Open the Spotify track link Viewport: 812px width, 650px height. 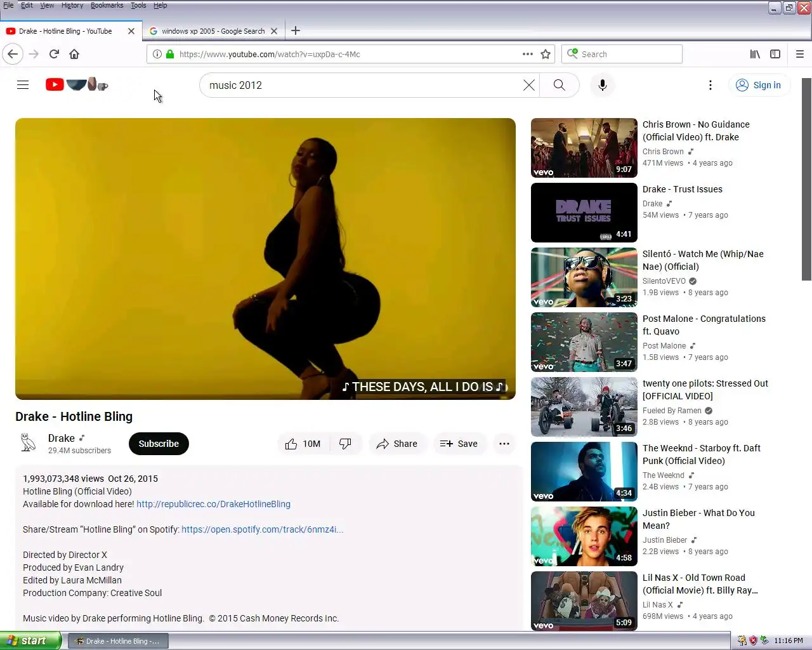coord(262,529)
